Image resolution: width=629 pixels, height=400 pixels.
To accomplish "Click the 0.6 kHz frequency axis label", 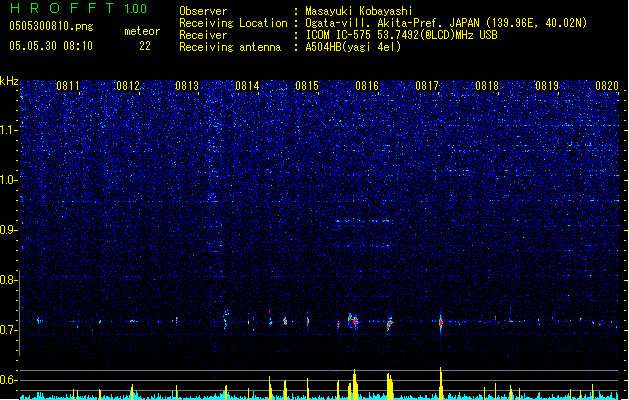I will click(x=8, y=380).
